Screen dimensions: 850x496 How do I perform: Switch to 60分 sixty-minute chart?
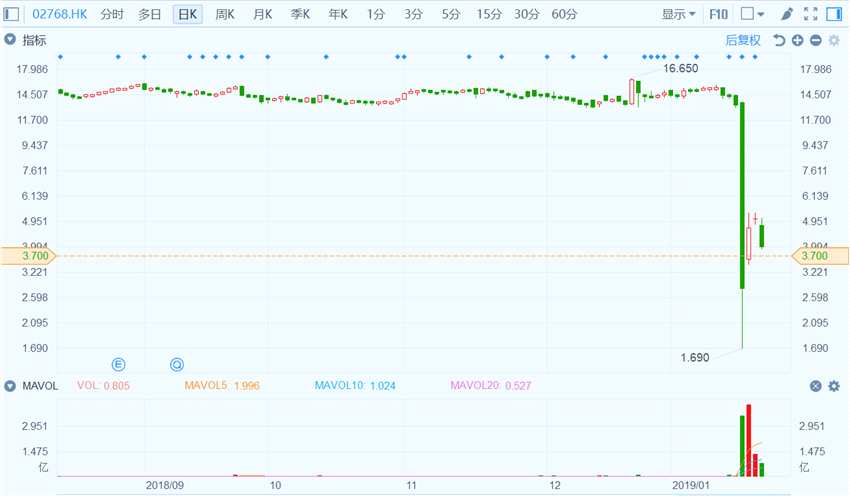pos(564,14)
